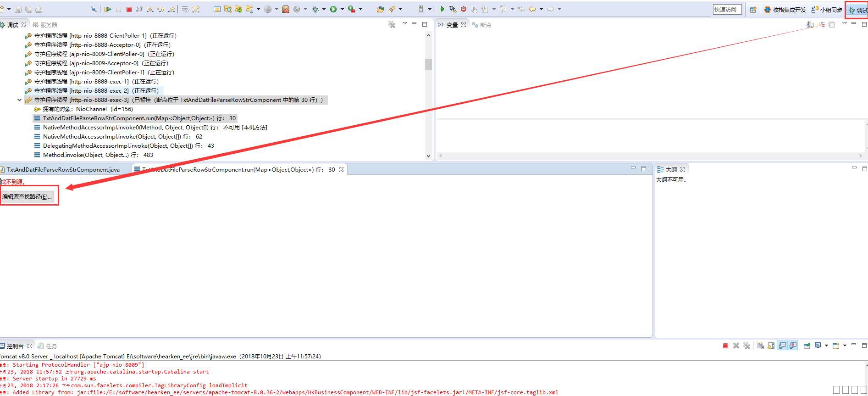Click Skip All Breakpoints icon
Viewport: 868px width, 396px height.
pos(94,9)
